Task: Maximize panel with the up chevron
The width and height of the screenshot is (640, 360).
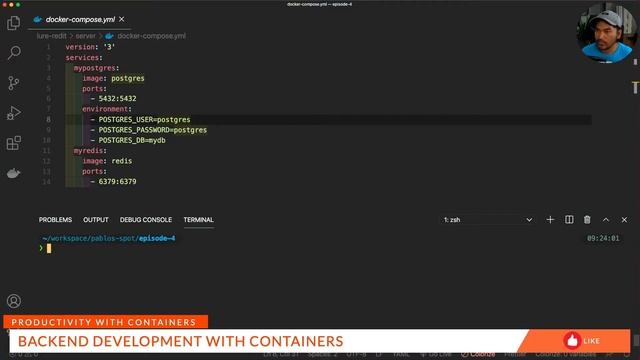Action: pyautogui.click(x=606, y=220)
